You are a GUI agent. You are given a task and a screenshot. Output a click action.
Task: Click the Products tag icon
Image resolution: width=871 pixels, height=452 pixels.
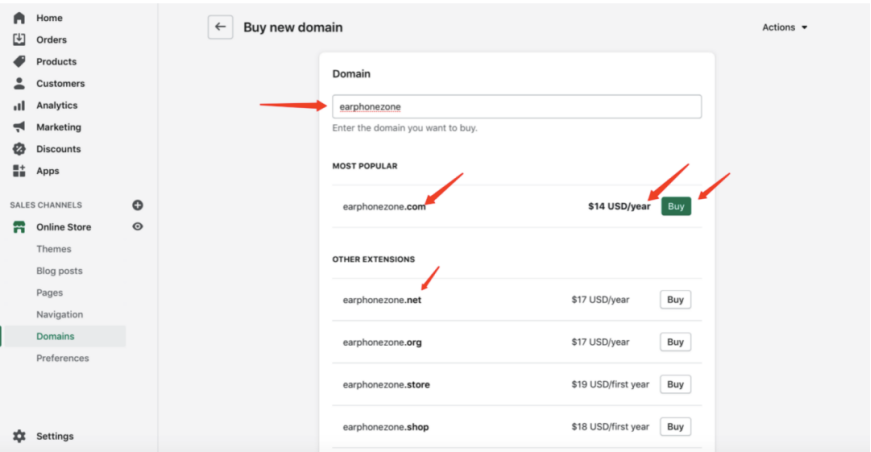click(x=19, y=61)
